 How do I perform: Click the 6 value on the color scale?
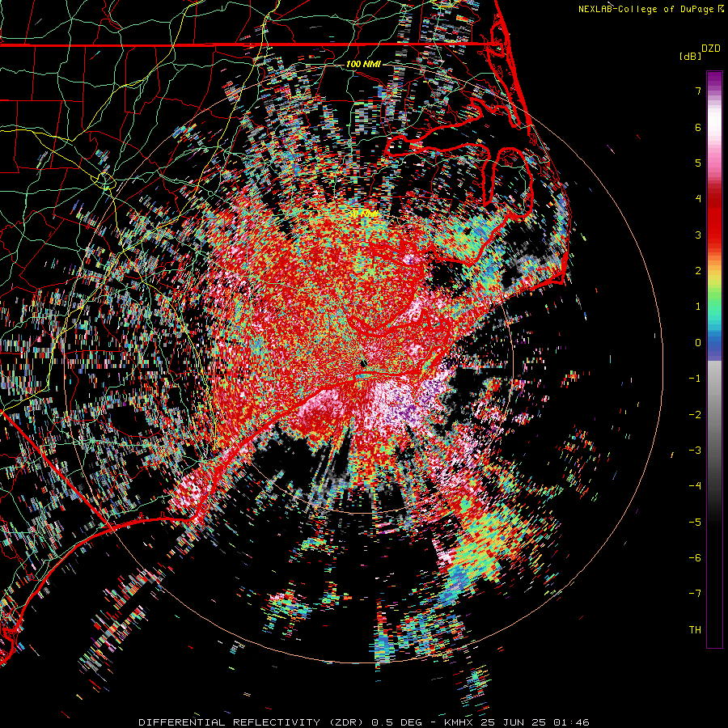coord(698,127)
